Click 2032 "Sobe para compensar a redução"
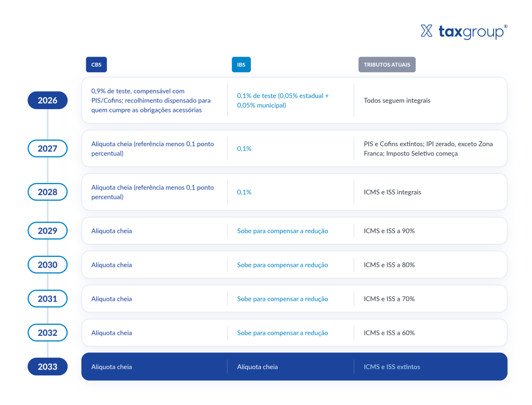The image size is (532, 405). point(282,333)
